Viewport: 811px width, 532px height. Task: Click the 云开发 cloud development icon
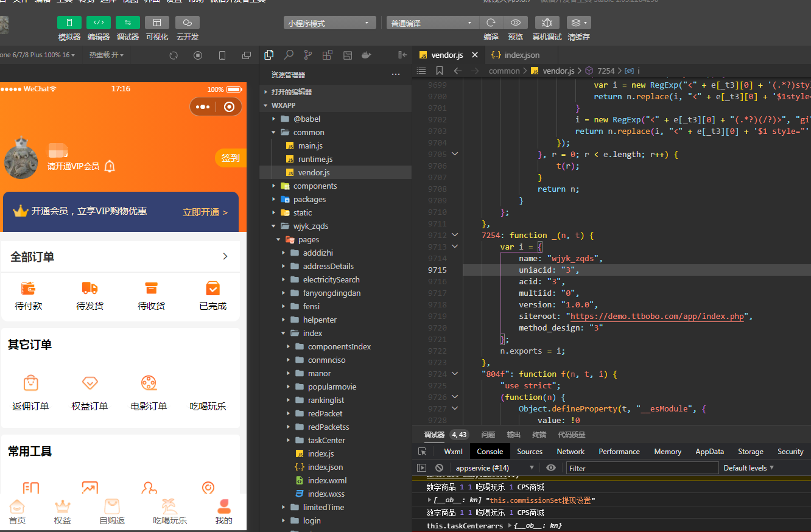pyautogui.click(x=186, y=22)
